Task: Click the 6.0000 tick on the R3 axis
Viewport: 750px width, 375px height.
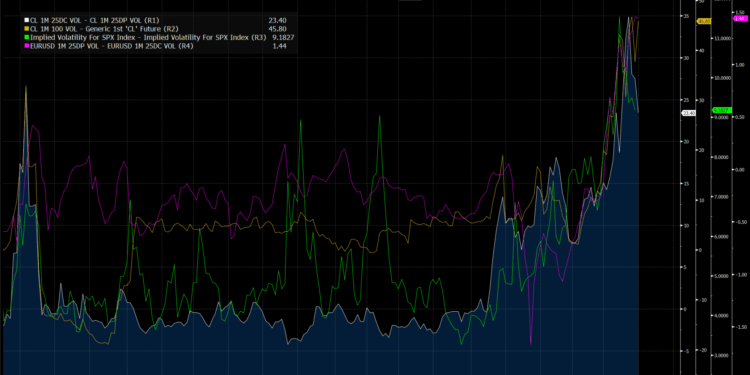Action: (x=721, y=236)
